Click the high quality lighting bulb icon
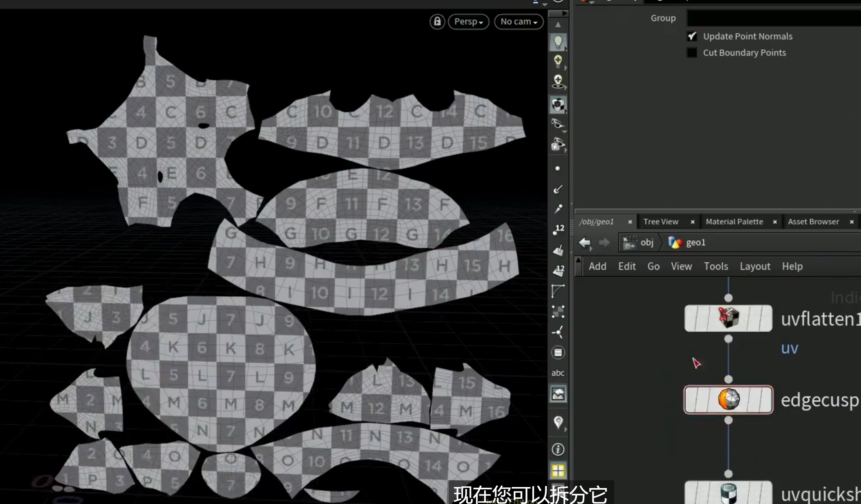Screen dimensions: 861x504 coord(558,62)
